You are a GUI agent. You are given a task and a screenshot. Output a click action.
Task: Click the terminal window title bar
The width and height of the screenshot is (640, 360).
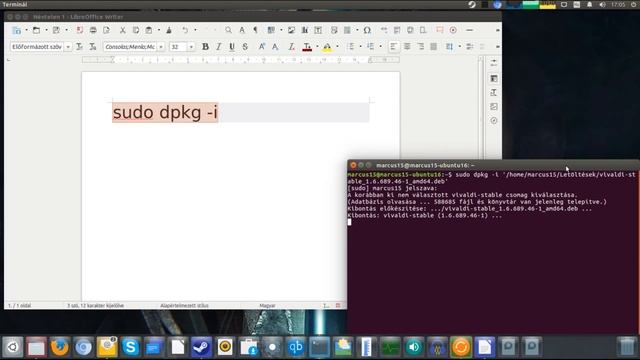493,165
